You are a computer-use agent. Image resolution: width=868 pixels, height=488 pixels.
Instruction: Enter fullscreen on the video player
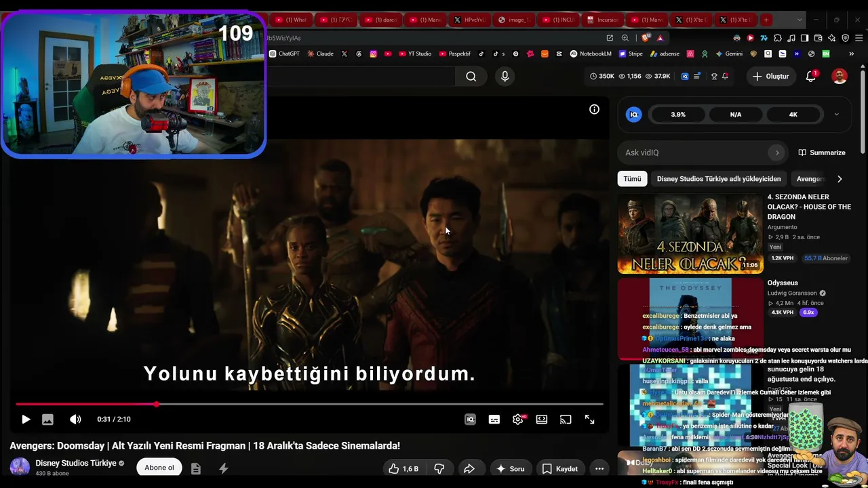coord(589,420)
